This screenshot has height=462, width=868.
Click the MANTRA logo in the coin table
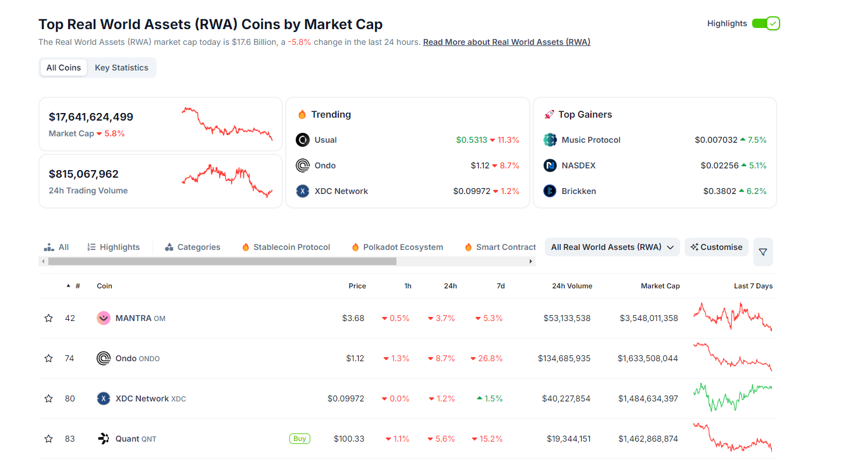104,318
